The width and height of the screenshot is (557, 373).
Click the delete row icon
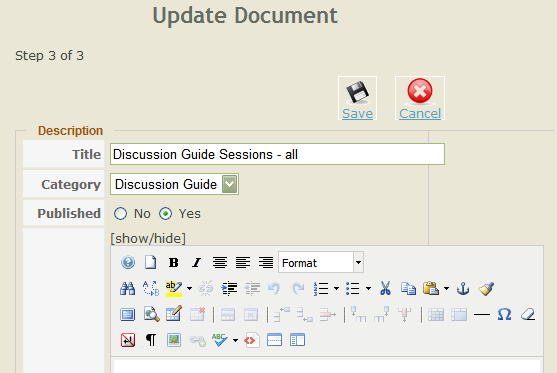[x=328, y=314]
